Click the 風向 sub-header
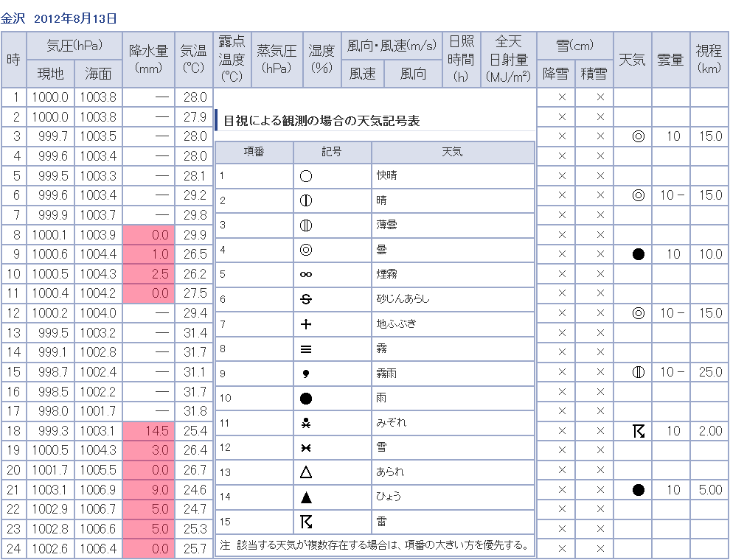The width and height of the screenshot is (730, 560). coord(413,74)
